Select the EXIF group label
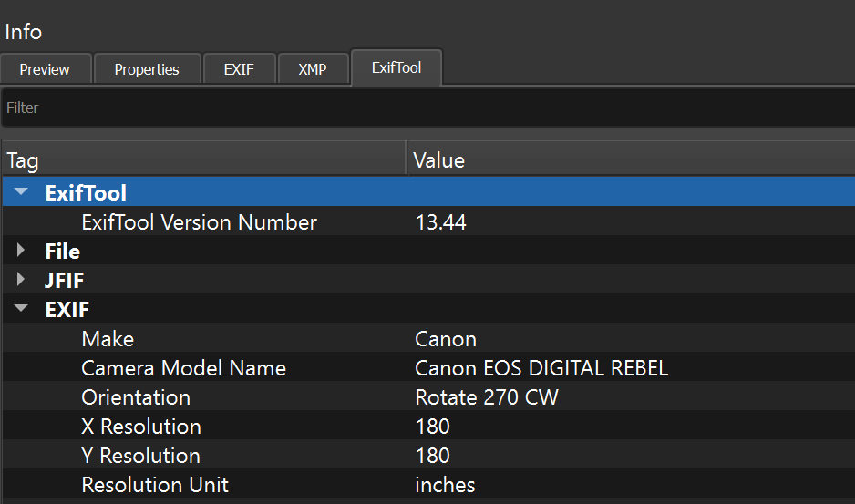This screenshot has height=504, width=855. (67, 309)
